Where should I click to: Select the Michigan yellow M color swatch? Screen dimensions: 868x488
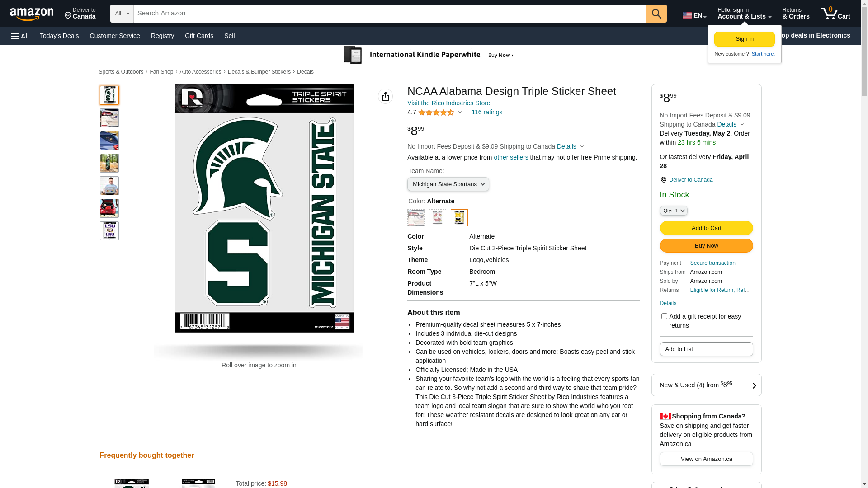(x=459, y=218)
